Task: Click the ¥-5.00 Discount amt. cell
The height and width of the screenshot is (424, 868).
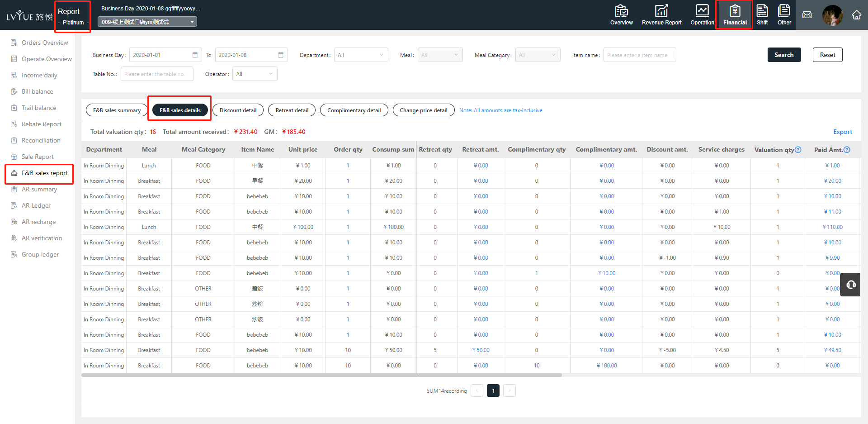Action: pos(667,350)
